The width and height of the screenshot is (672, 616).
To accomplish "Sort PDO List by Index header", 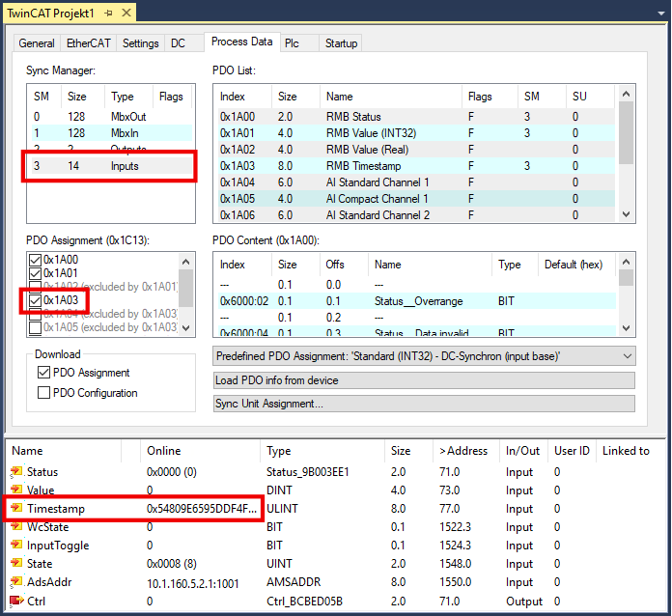I will pyautogui.click(x=243, y=97).
